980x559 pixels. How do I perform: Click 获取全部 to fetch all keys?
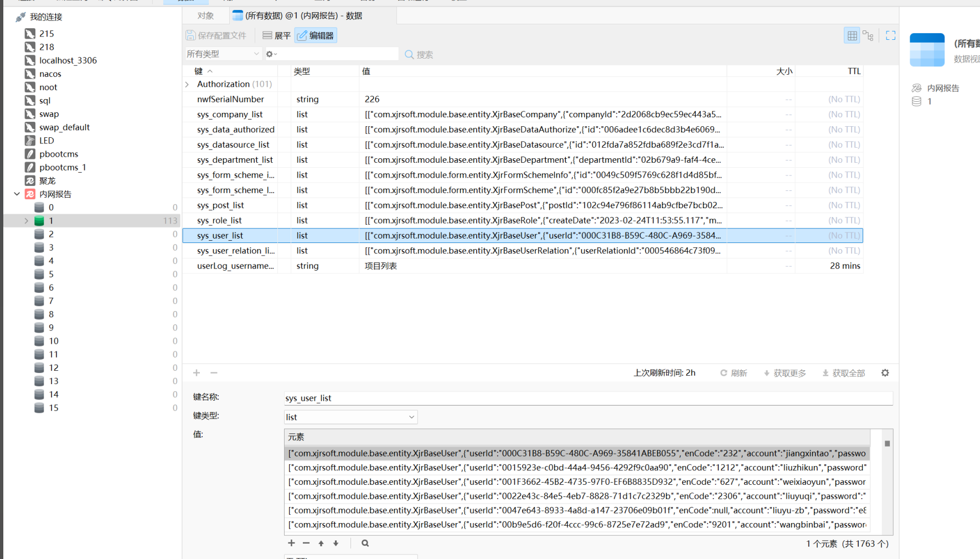coord(843,373)
